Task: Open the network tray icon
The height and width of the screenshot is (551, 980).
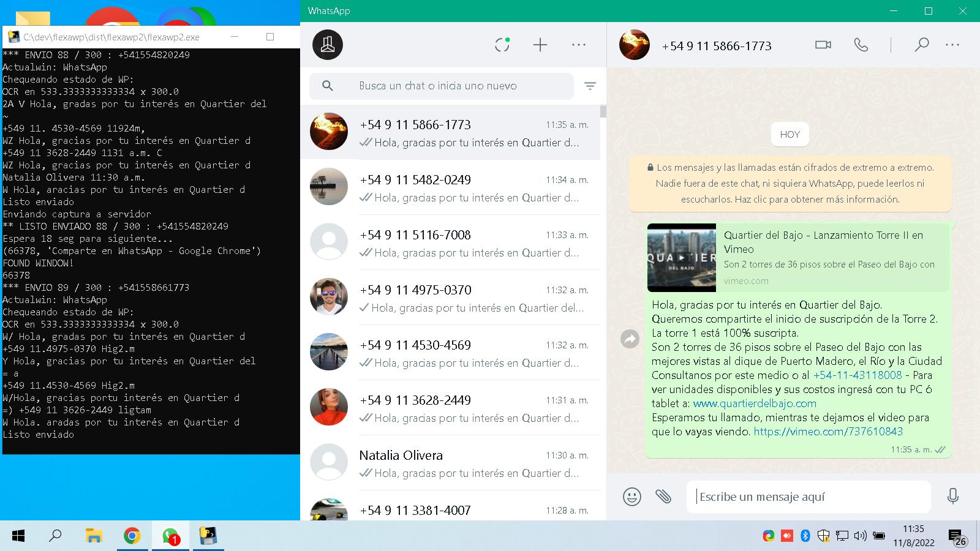Action: click(x=842, y=536)
